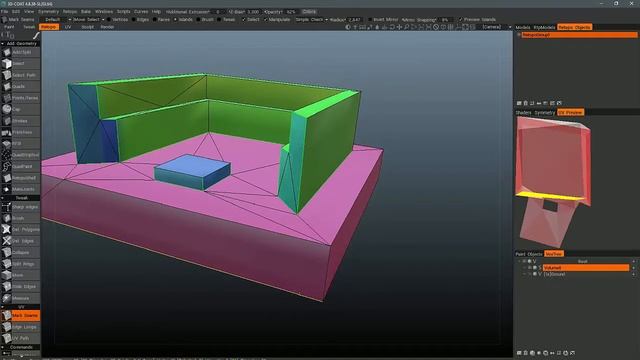Viewport: 640px width, 360px height.
Task: Click the UV Preview thumbnail
Action: [554, 182]
